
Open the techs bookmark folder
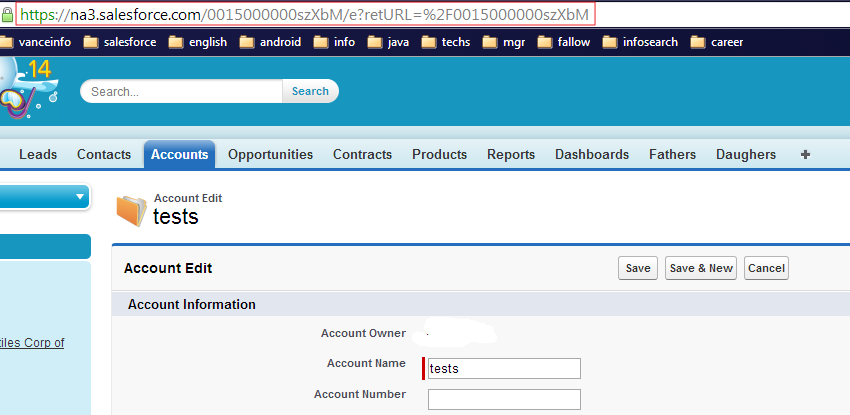click(x=446, y=42)
